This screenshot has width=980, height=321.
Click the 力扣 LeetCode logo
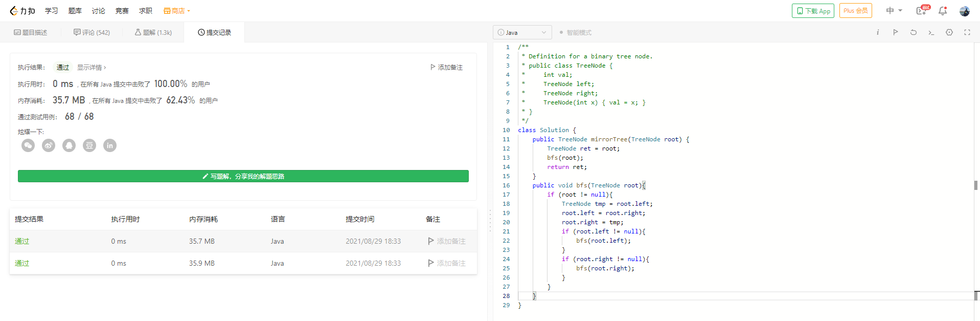coord(22,11)
